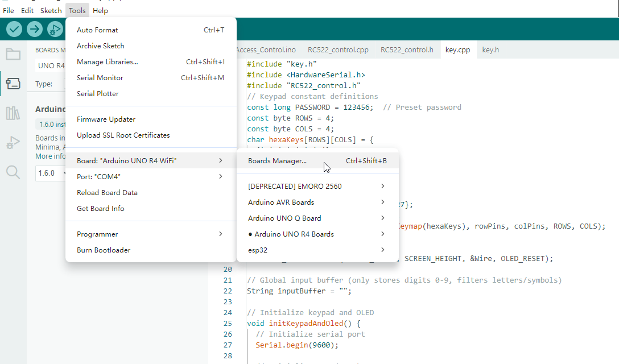Open the Library Manager sidebar icon

13,113
